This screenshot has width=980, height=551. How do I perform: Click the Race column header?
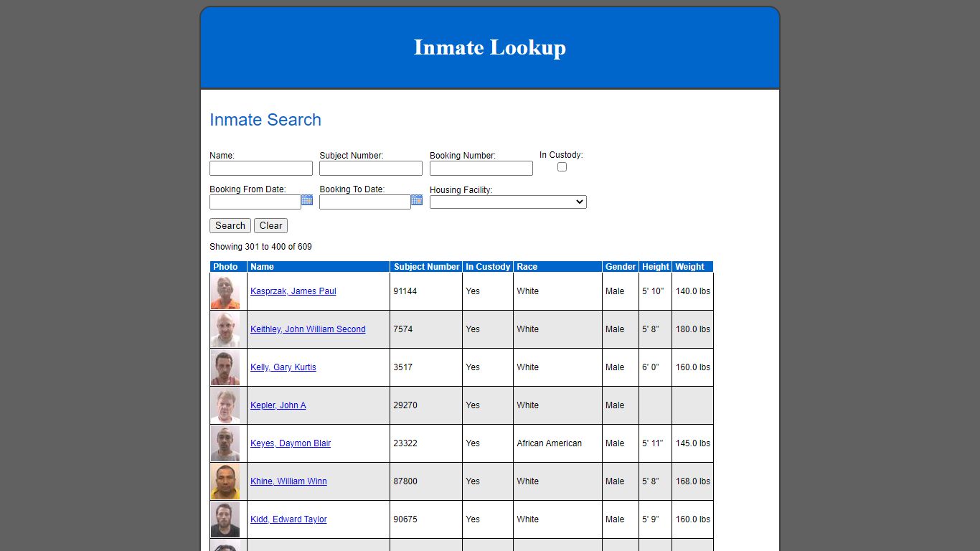tap(557, 267)
